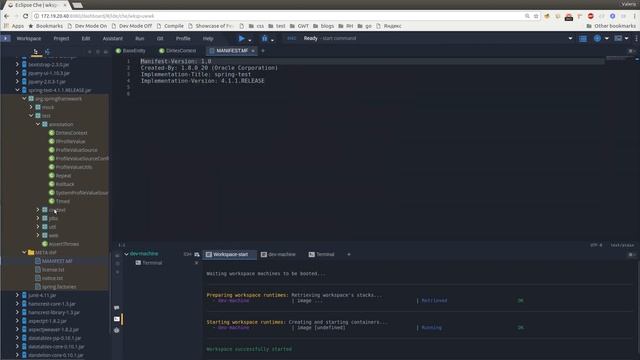Open the Run menu
The height and width of the screenshot is (360, 640).
coord(140,38)
